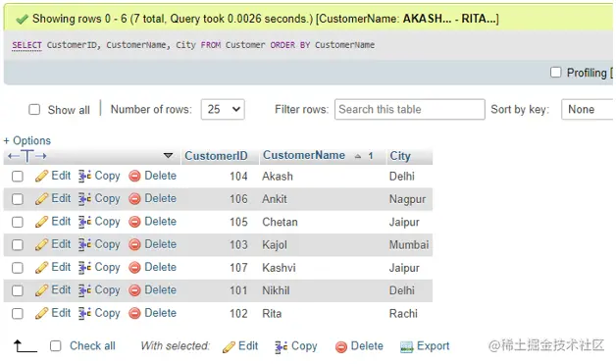Screen dimensions: 616x364
Task: Click the Edit pencil icon for Kashvi row
Action: coord(41,268)
